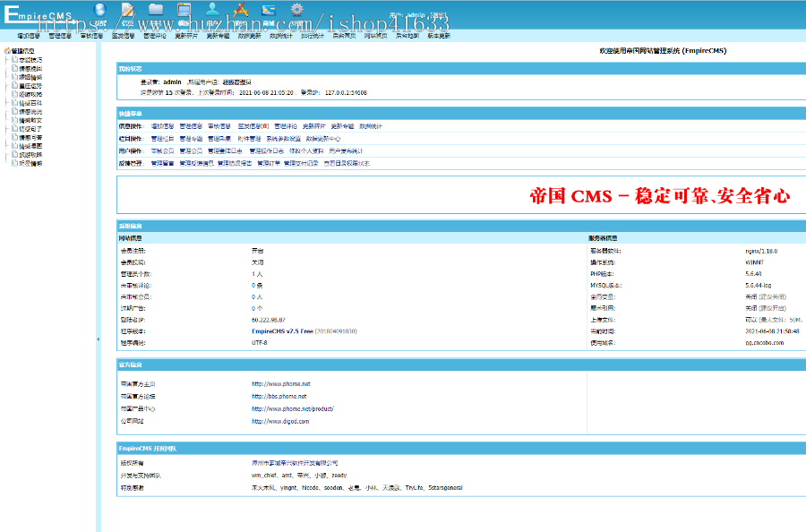Select the Shop (商城) card icon
This screenshot has height=532, width=806.
pos(268,11)
